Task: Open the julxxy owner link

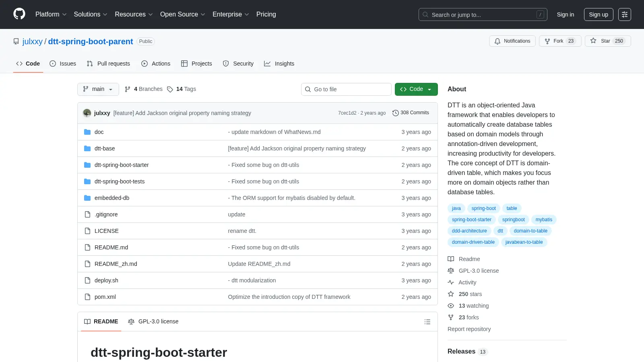Action: pyautogui.click(x=33, y=41)
